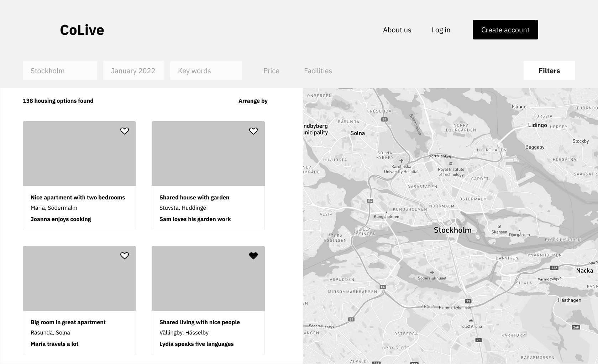The height and width of the screenshot is (364, 598).
Task: Open the Price filter
Action: point(271,70)
